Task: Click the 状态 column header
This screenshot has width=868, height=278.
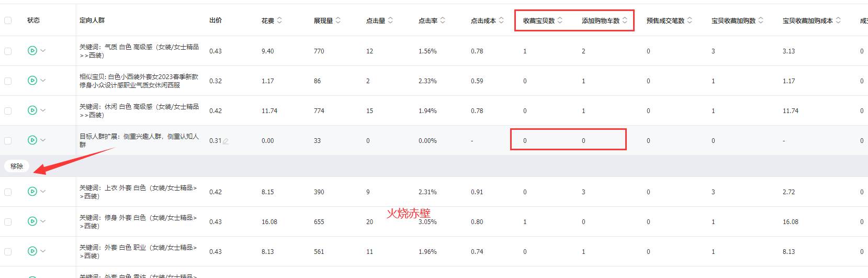Action: (x=33, y=20)
